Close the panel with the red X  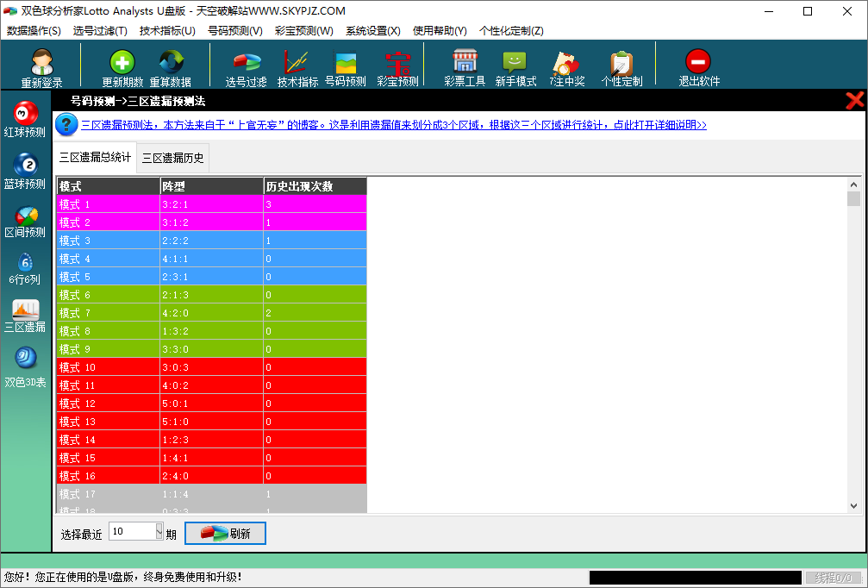click(855, 100)
